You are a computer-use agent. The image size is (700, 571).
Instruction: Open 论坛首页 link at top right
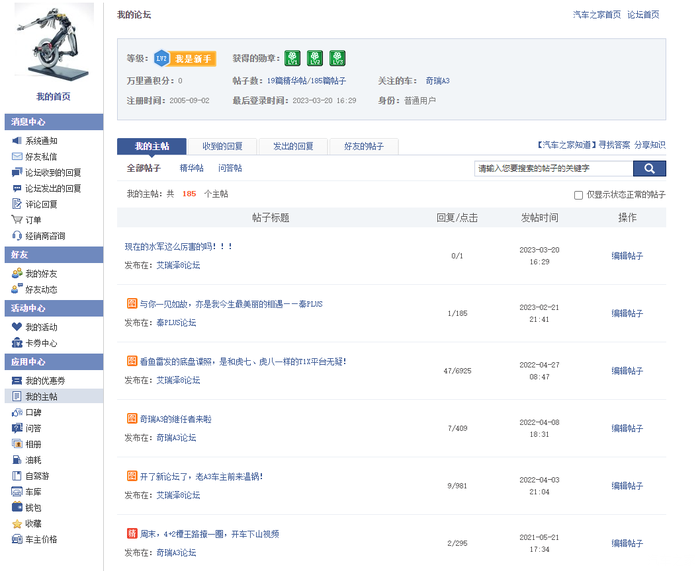click(x=643, y=15)
